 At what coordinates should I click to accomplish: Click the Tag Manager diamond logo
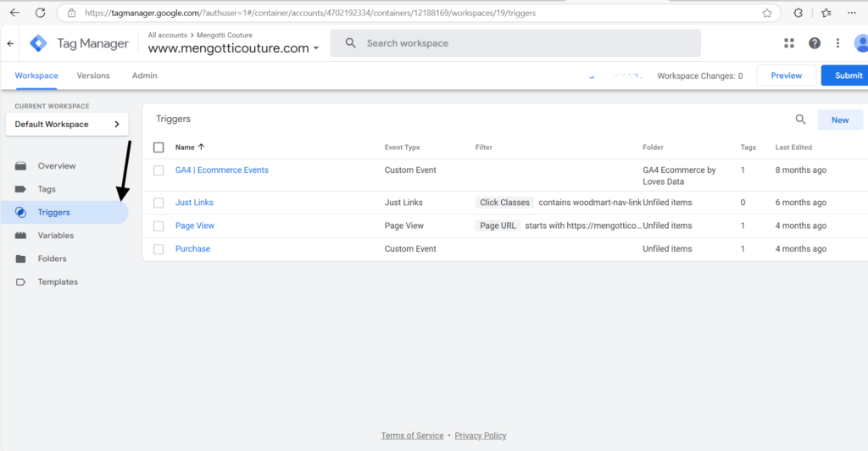pyautogui.click(x=38, y=43)
